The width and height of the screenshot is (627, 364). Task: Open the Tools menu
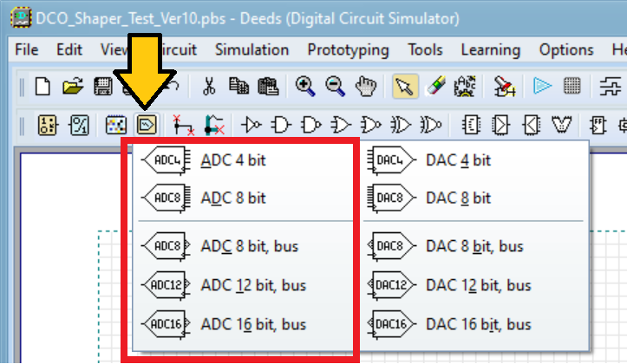pyautogui.click(x=425, y=50)
